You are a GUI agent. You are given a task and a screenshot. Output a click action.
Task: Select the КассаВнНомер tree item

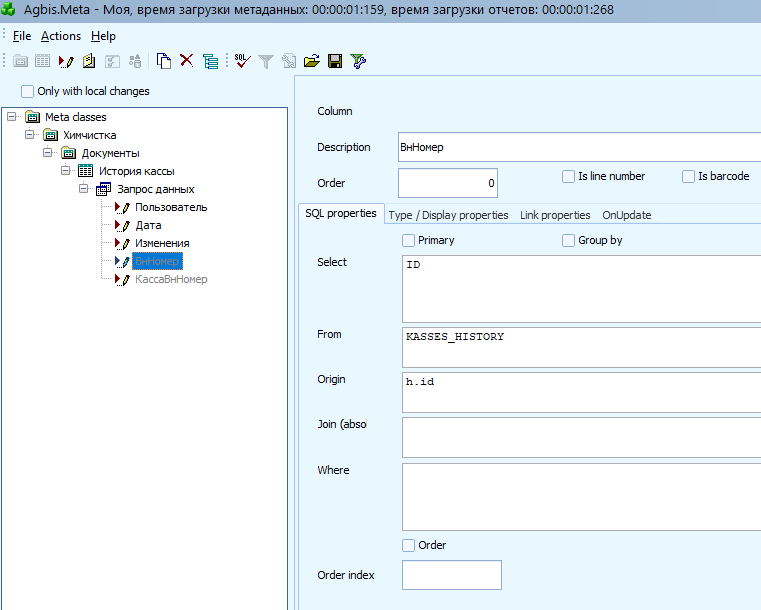click(171, 279)
